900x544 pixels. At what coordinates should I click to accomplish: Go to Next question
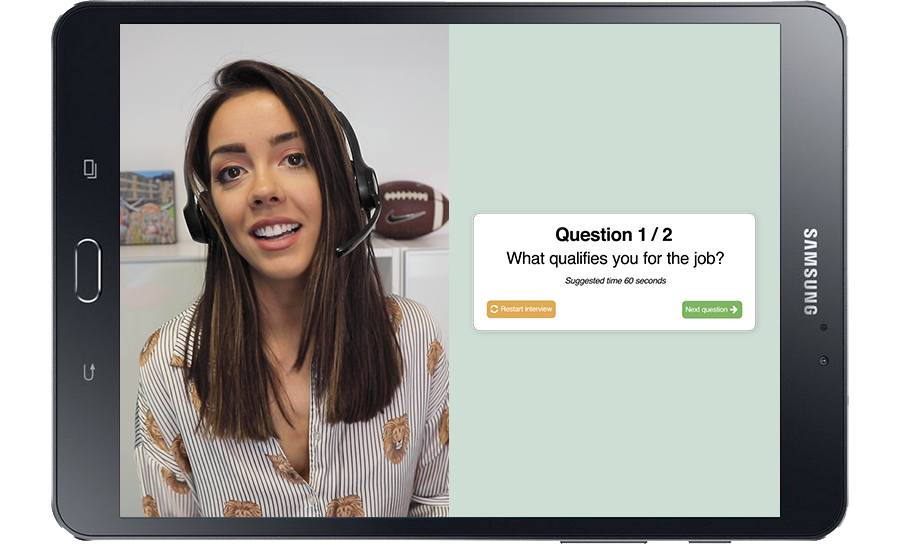[x=712, y=309]
